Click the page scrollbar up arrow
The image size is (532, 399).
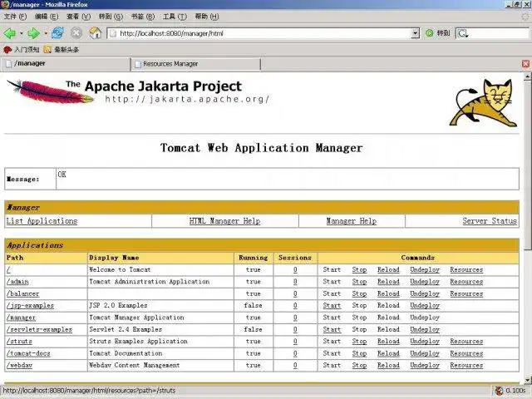[527, 76]
